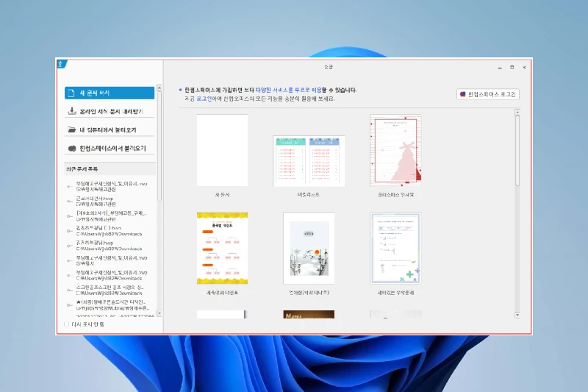Follow the 다양한 서비스를 무료로 이용 link
This screenshot has height=392, width=588.
click(288, 90)
